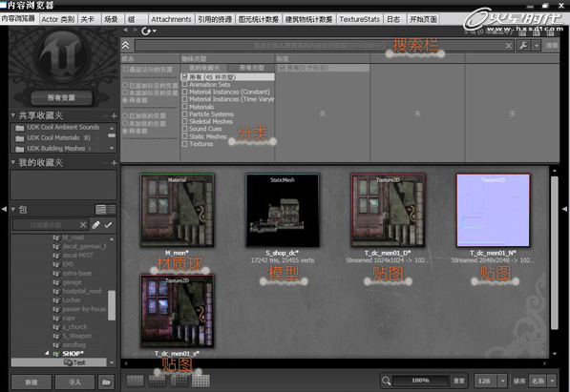Collapse the 包 packages section
The height and width of the screenshot is (392, 570).
[x=13, y=209]
